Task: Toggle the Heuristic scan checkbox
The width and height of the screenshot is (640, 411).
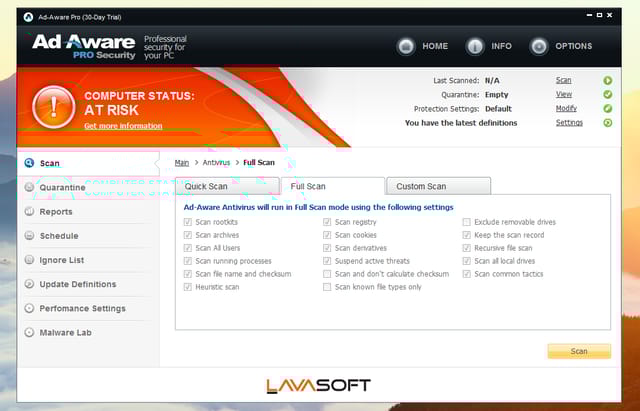Action: tap(188, 287)
